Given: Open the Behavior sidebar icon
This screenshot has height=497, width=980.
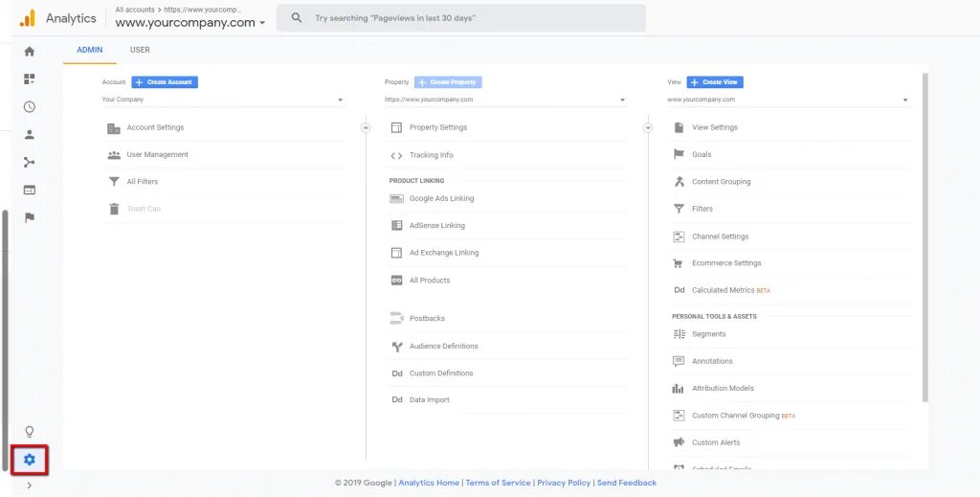Looking at the screenshot, I should 30,190.
